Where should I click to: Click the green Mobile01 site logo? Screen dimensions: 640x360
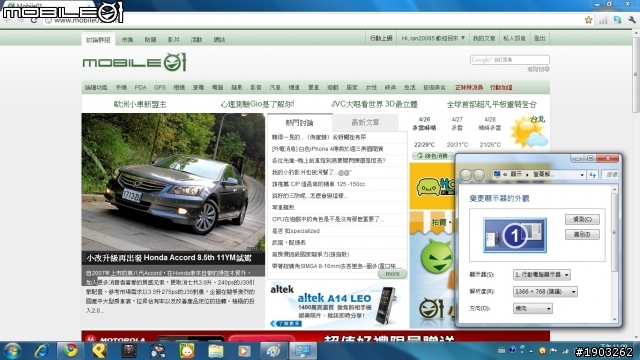pyautogui.click(x=135, y=62)
